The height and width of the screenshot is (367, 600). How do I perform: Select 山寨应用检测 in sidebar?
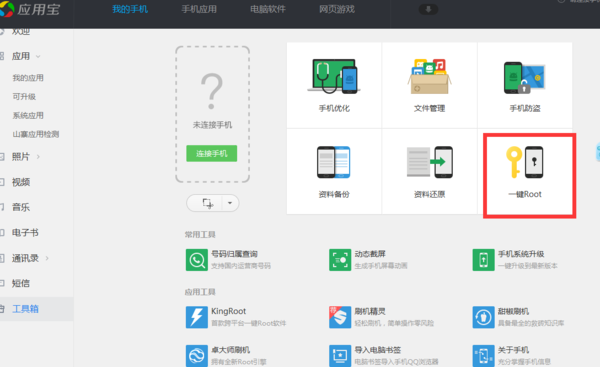(x=36, y=134)
